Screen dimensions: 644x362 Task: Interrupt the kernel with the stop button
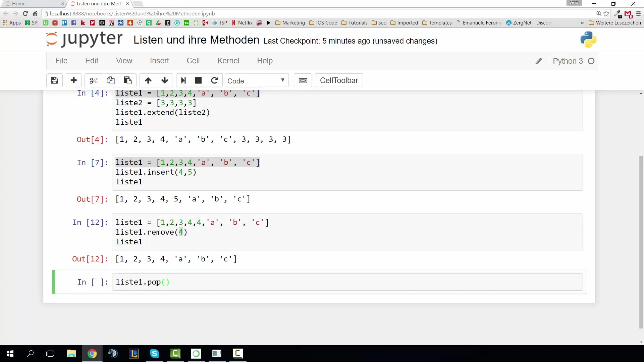click(x=198, y=80)
